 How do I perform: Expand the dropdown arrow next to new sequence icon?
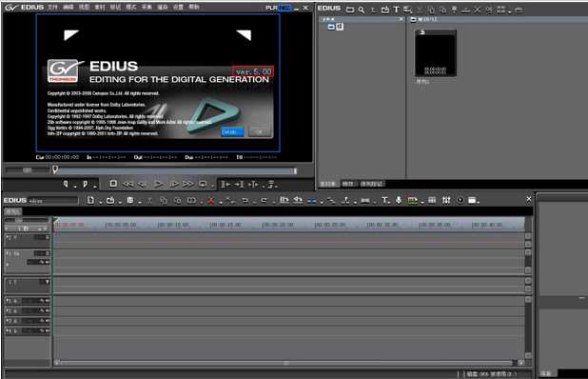100,202
